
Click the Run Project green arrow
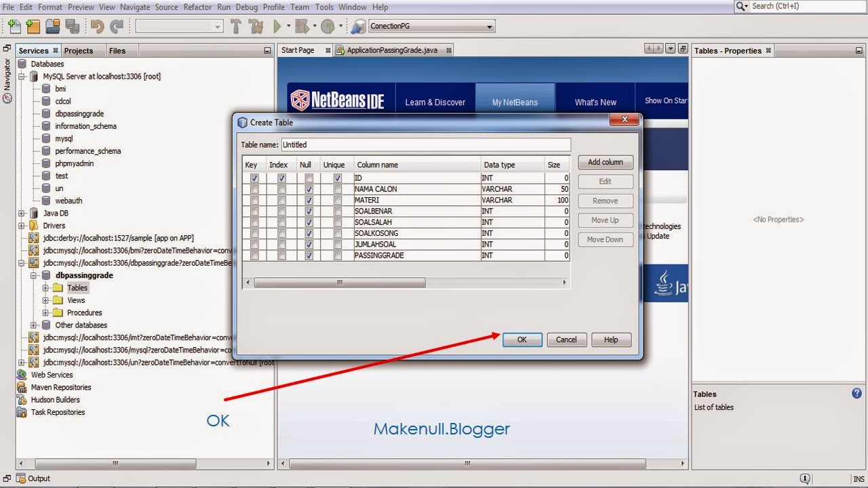277,26
